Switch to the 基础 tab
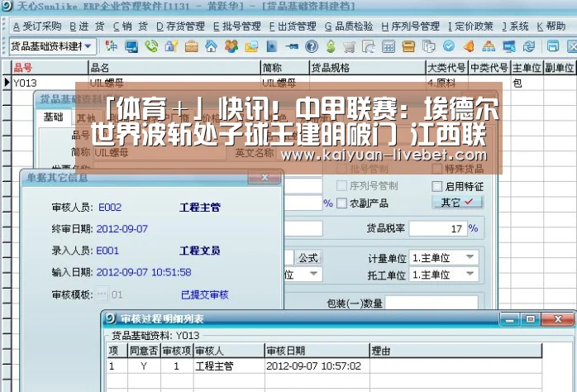Screen dimensions: 577x392 click(x=54, y=117)
